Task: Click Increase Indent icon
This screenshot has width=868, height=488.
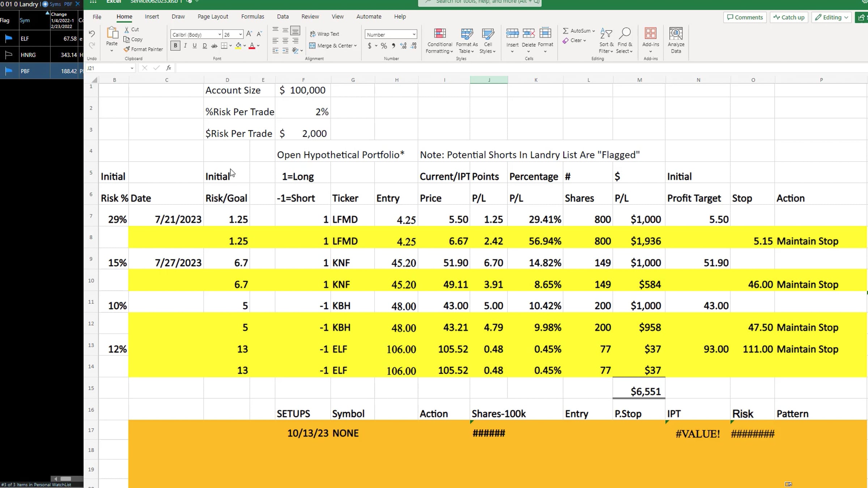Action: (x=285, y=51)
